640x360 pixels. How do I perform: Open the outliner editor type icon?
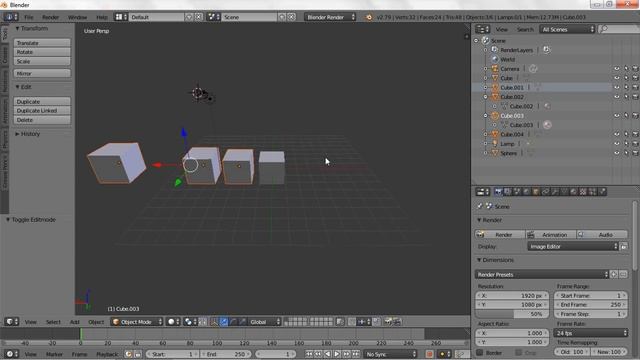click(482, 29)
